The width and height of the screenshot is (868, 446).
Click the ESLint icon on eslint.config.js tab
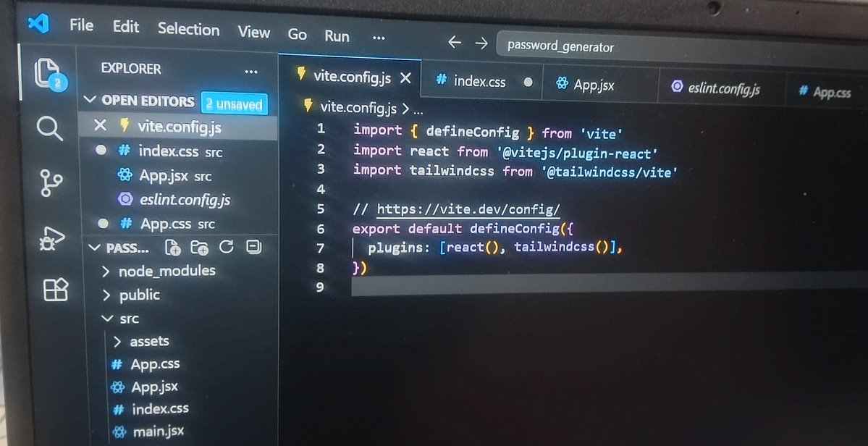676,87
